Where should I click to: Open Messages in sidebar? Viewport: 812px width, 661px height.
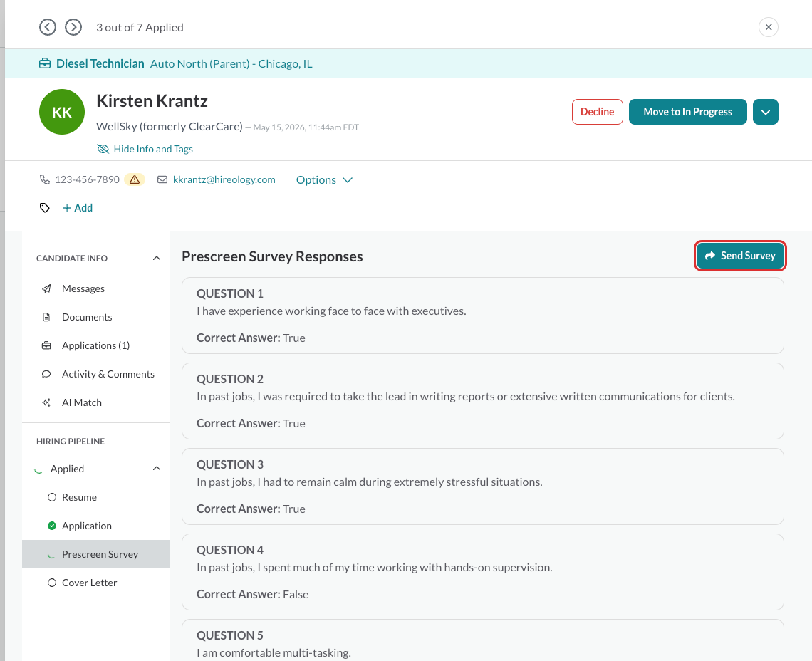pos(83,288)
